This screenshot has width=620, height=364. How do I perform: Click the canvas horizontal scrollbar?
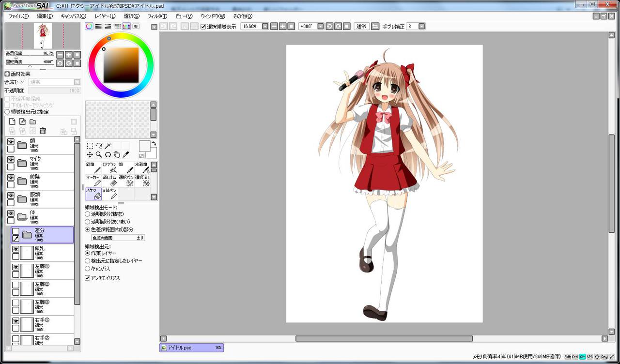384,338
